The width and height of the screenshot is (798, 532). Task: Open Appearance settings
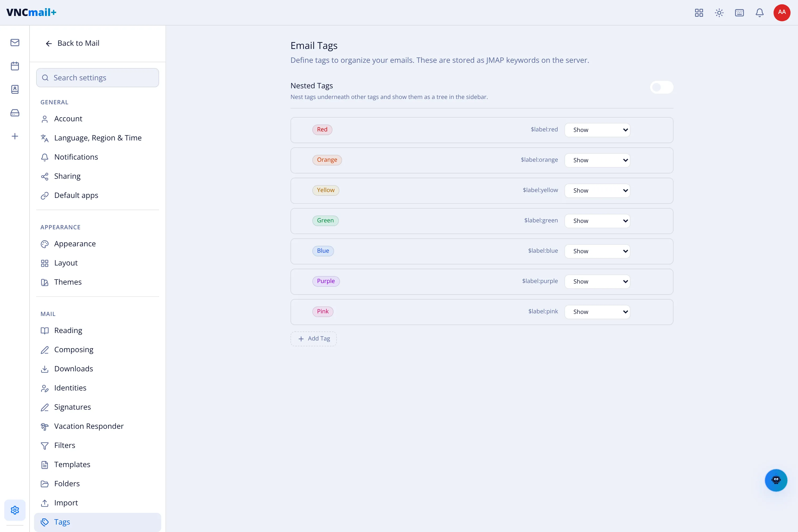(97, 244)
